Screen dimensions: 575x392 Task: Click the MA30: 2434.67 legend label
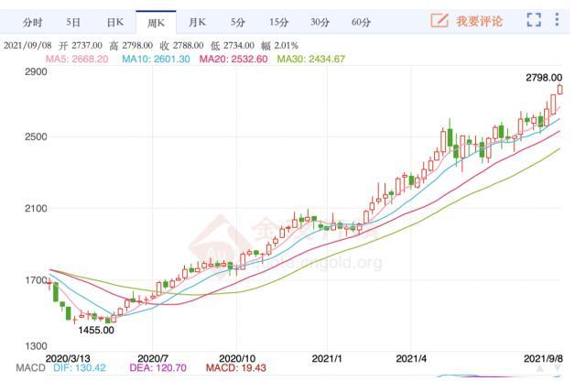311,59
